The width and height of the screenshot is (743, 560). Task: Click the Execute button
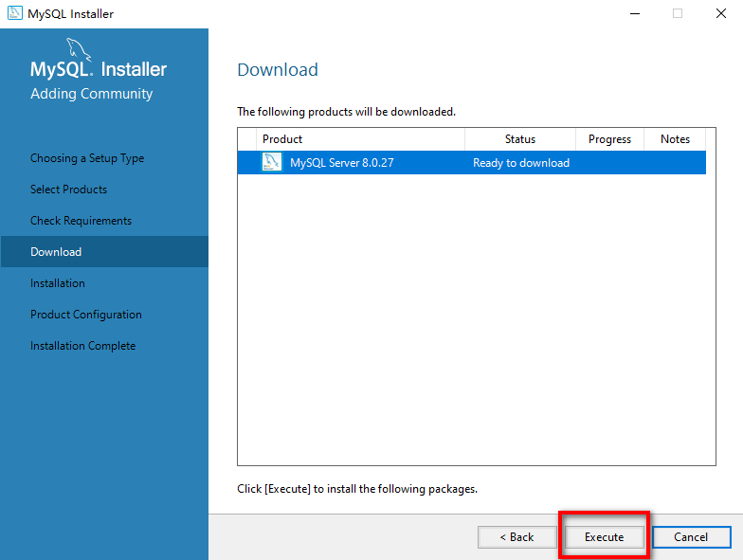click(605, 536)
